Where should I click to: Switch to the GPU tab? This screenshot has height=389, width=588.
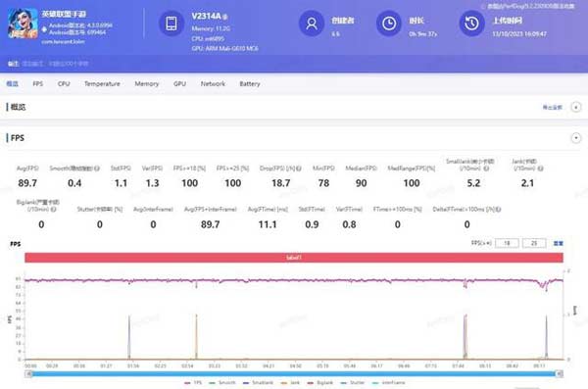coord(179,83)
